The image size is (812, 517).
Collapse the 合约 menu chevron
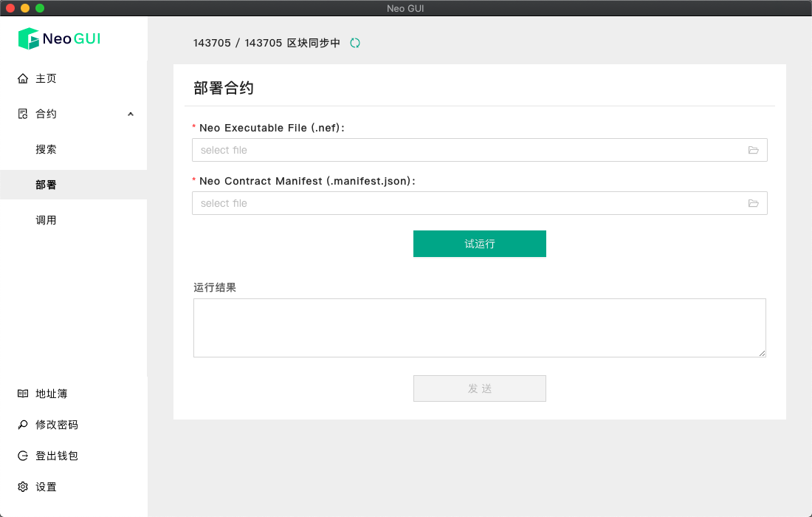(x=131, y=114)
